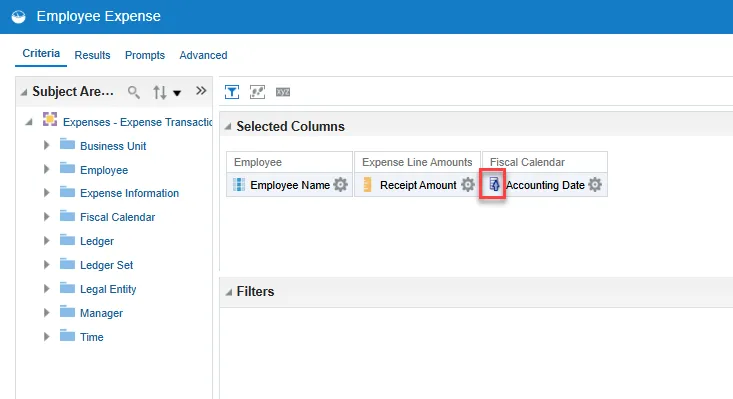This screenshot has height=399, width=733.
Task: Click the Employee Name column label
Action: click(290, 185)
